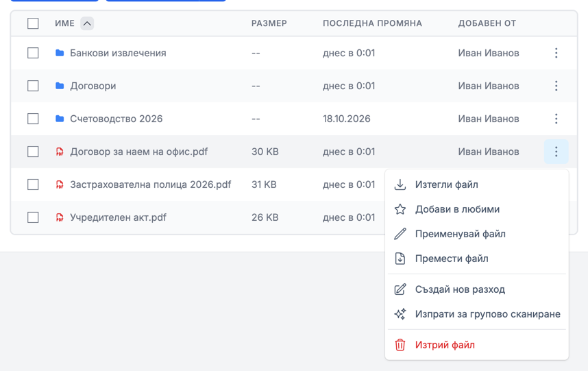This screenshot has width=588, height=371.
Task: Click PDF icon of Застрахователна полица 2026.pdf
Action: [x=60, y=184]
